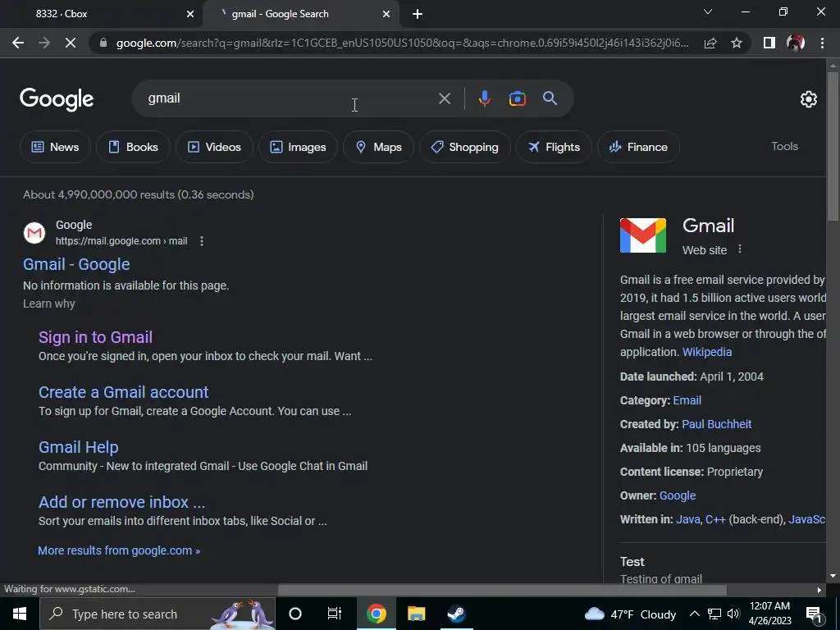Viewport: 840px width, 630px height.
Task: Open options for mail.google.com result
Action: [x=202, y=241]
